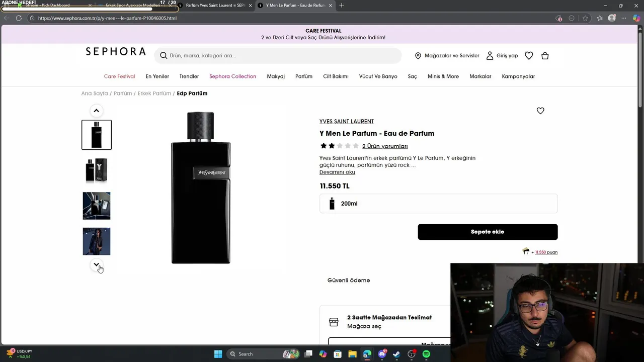The height and width of the screenshot is (362, 644).
Task: Click the loyalty points card icon
Action: 526,251
